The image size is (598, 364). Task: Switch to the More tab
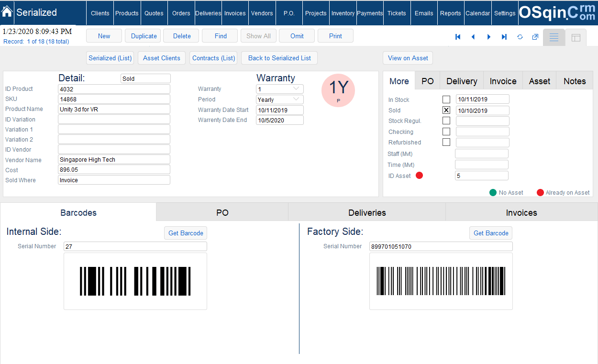point(399,81)
